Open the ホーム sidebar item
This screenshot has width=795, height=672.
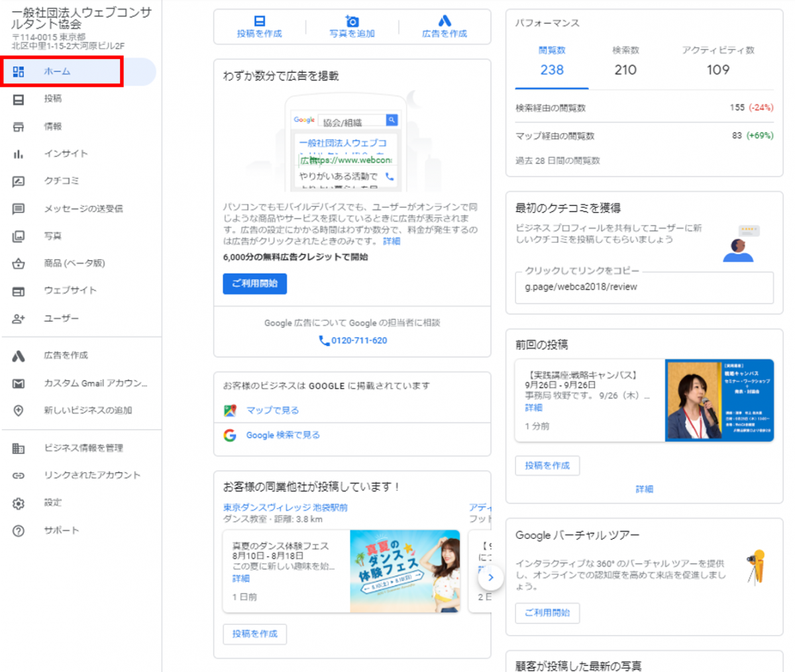click(78, 72)
